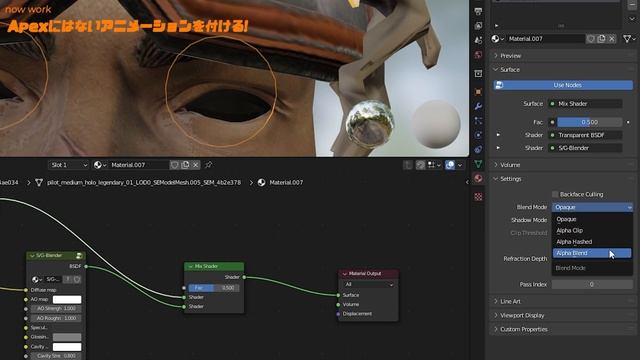Open Surface Mix Shader selector
This screenshot has height=360, width=640.
[585, 104]
